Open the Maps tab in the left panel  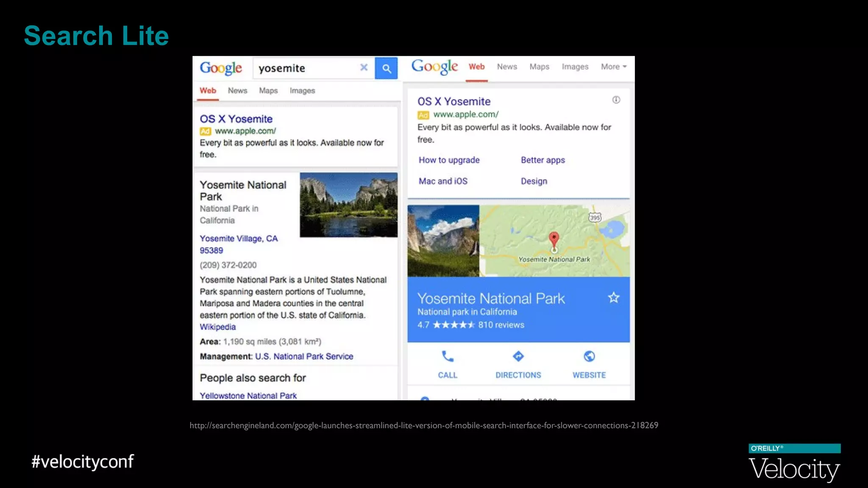pyautogui.click(x=268, y=91)
